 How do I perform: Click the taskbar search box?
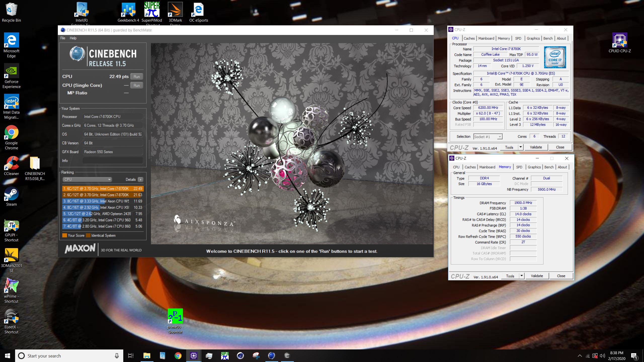coord(69,356)
